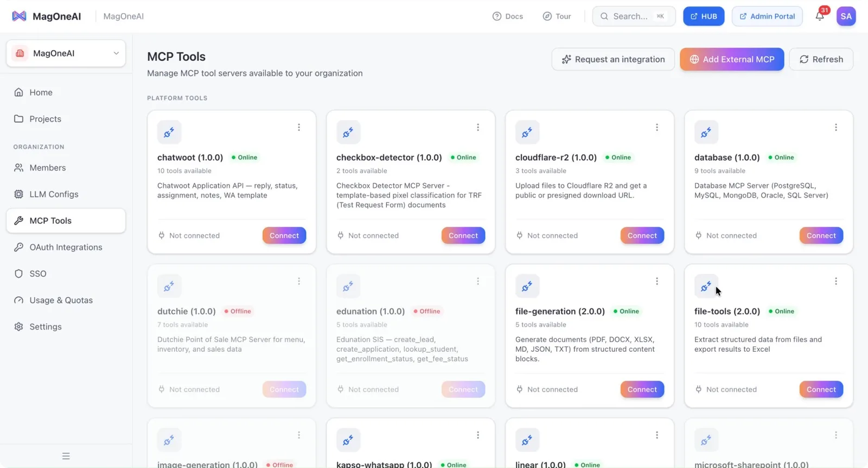The height and width of the screenshot is (468, 868).
Task: Click Request an integration button
Action: click(x=613, y=59)
